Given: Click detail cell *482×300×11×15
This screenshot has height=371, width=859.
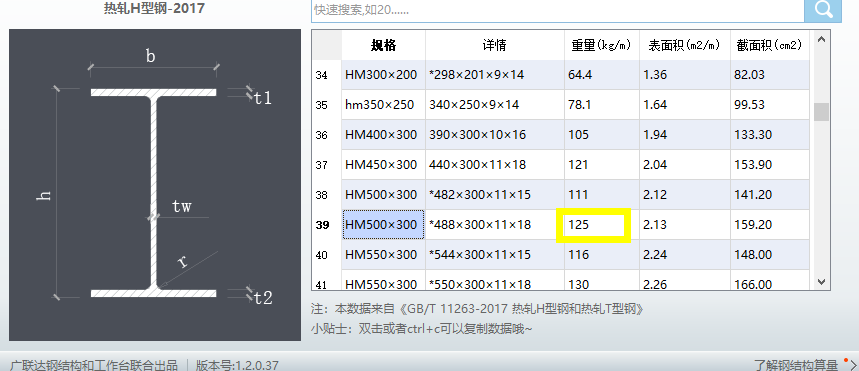Looking at the screenshot, I should [495, 195].
